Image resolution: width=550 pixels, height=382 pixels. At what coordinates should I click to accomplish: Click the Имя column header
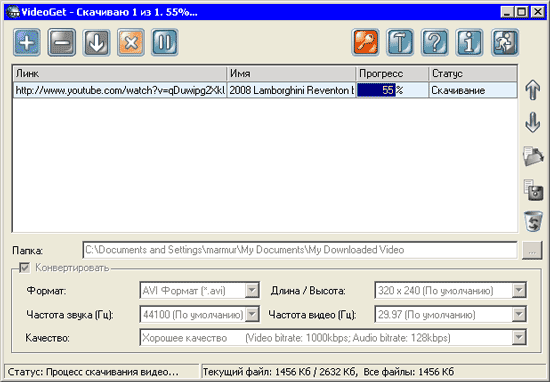tap(291, 74)
